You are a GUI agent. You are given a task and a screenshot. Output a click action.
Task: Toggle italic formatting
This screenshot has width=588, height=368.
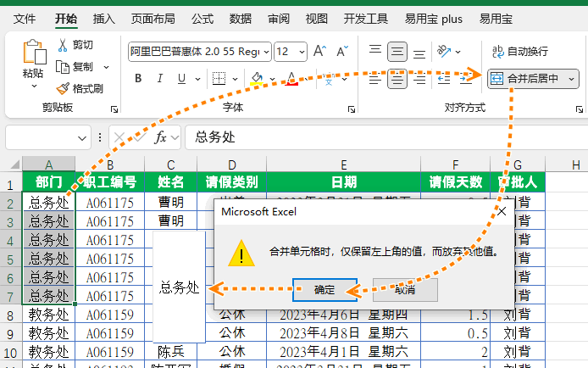click(161, 79)
